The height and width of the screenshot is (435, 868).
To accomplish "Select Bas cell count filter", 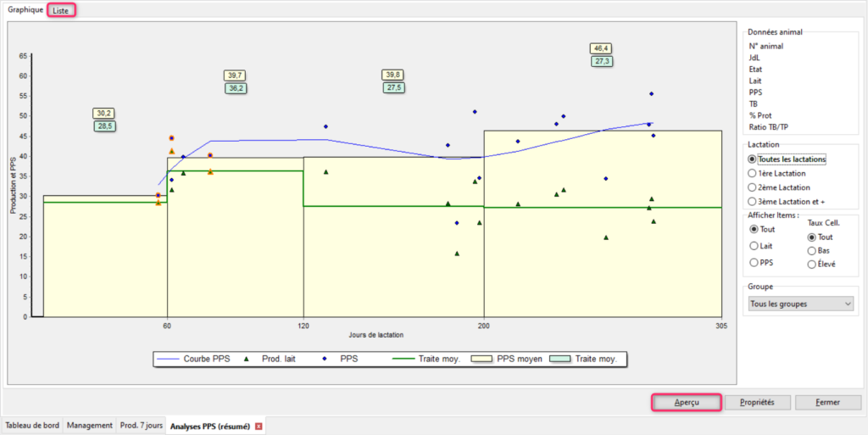I will pos(812,251).
